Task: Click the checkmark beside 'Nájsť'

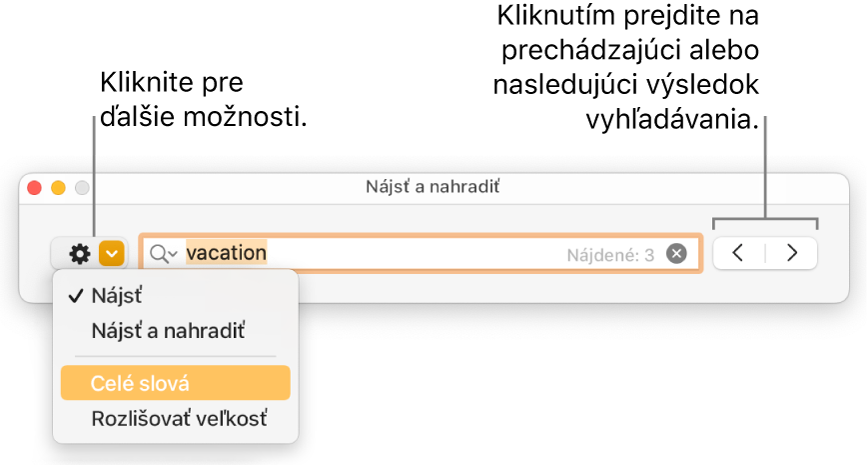Action: click(75, 295)
